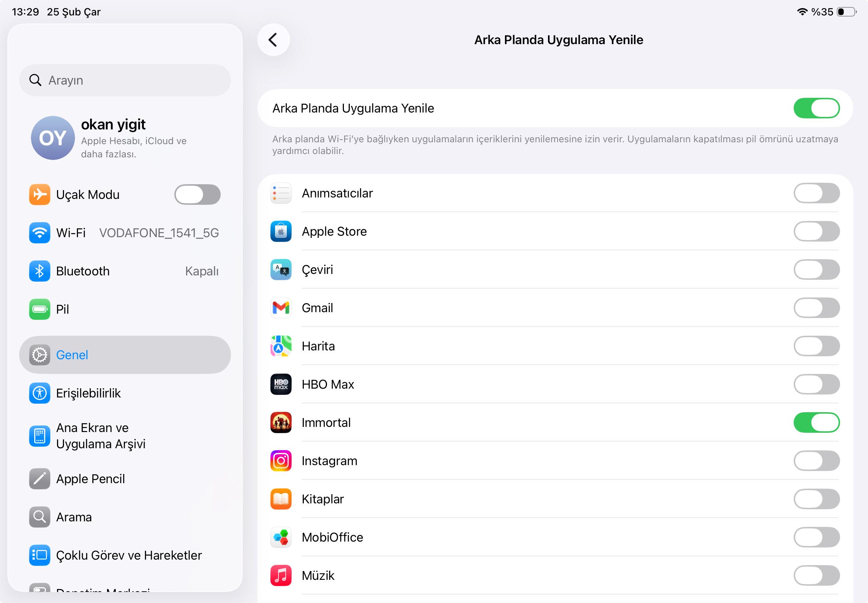Image resolution: width=868 pixels, height=603 pixels.
Task: Tap the Instagram app name
Action: 330,461
